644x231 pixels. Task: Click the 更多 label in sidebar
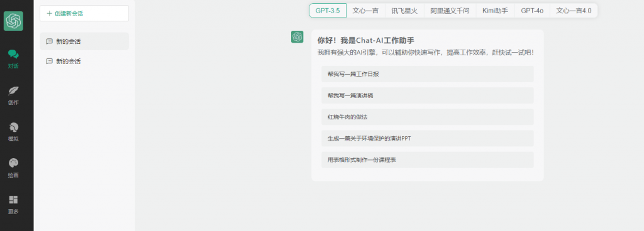click(x=14, y=212)
